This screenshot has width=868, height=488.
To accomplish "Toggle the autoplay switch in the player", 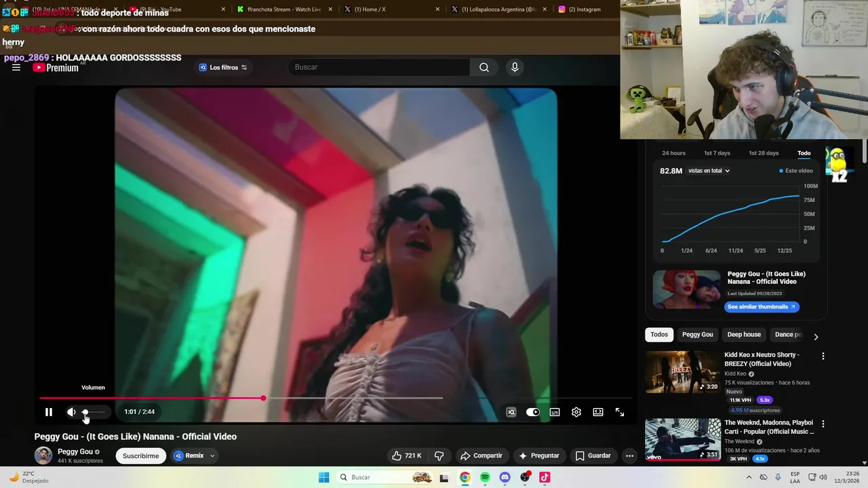I will click(x=533, y=412).
